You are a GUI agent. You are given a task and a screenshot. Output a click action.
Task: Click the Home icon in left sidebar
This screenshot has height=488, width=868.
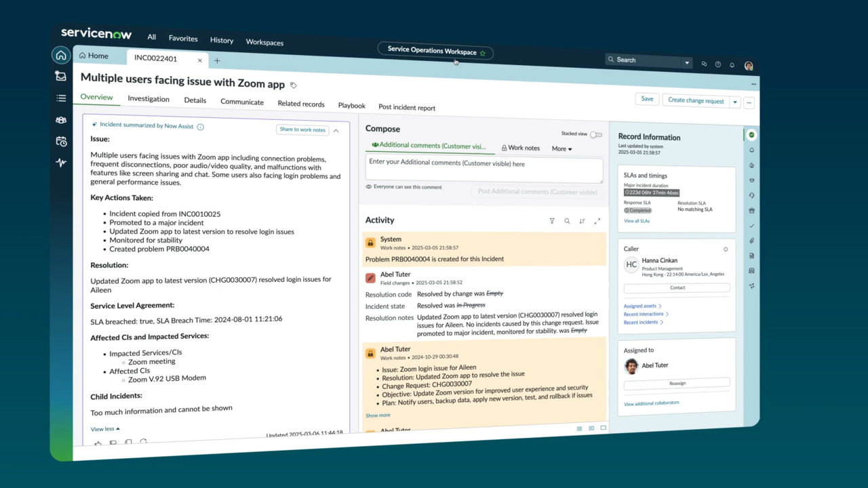point(61,56)
